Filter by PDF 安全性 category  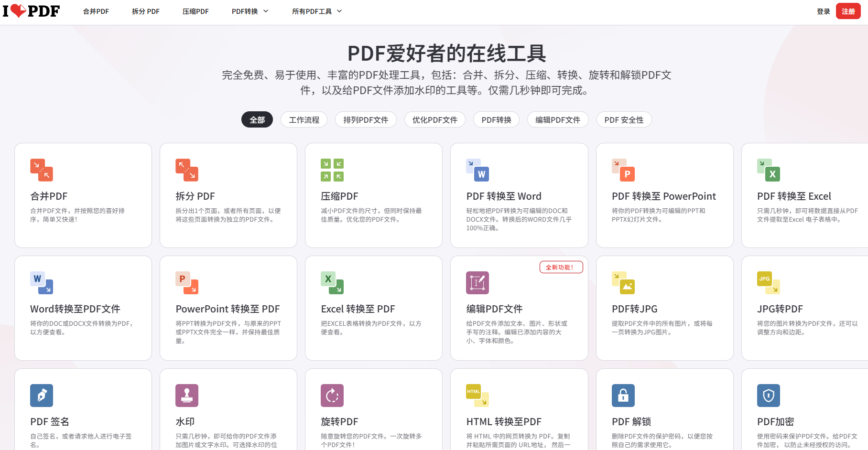pyautogui.click(x=624, y=120)
